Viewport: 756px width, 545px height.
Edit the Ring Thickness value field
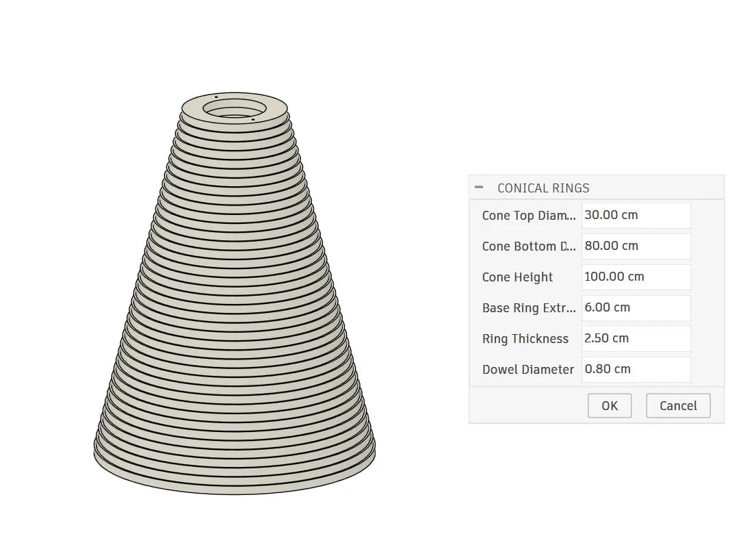636,339
